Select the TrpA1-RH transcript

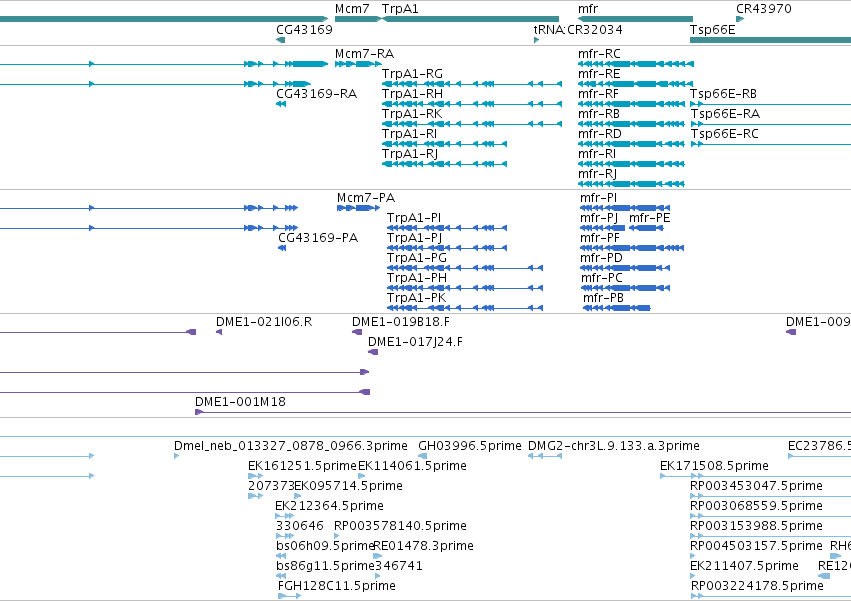pos(472,104)
